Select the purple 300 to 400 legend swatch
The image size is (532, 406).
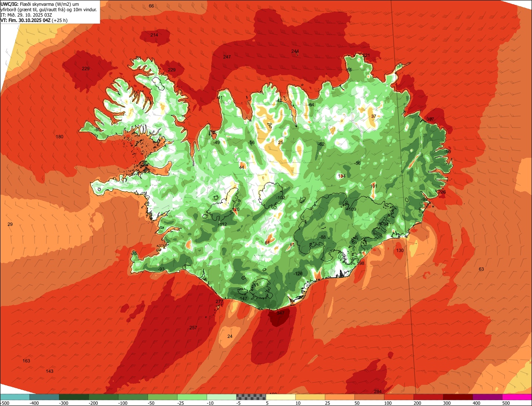pyautogui.click(x=488, y=397)
